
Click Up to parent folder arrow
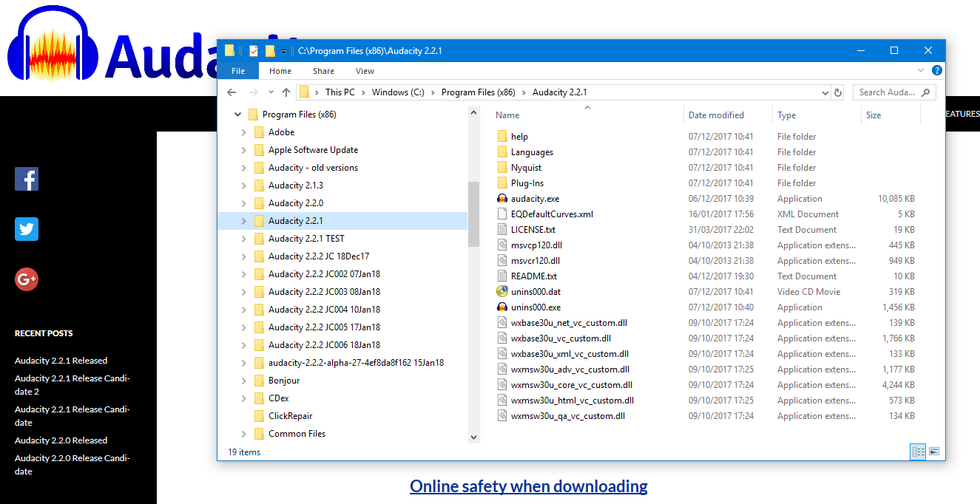pyautogui.click(x=286, y=92)
